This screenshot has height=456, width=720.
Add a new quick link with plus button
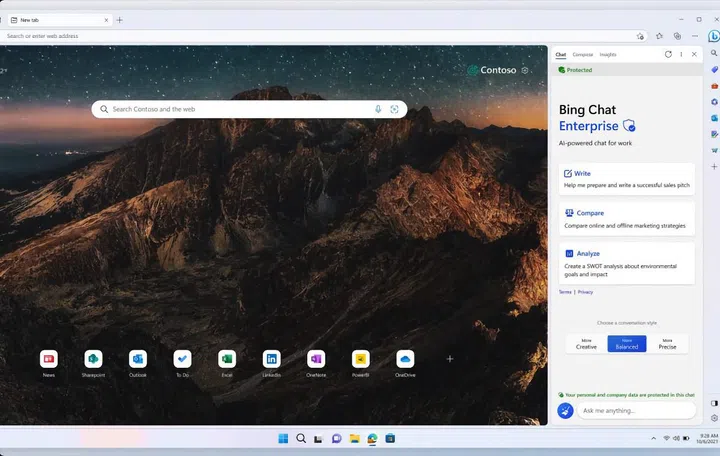[450, 358]
